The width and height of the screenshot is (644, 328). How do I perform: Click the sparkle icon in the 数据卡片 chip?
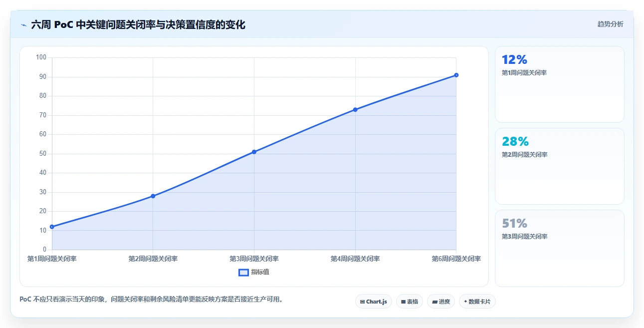[465, 302]
